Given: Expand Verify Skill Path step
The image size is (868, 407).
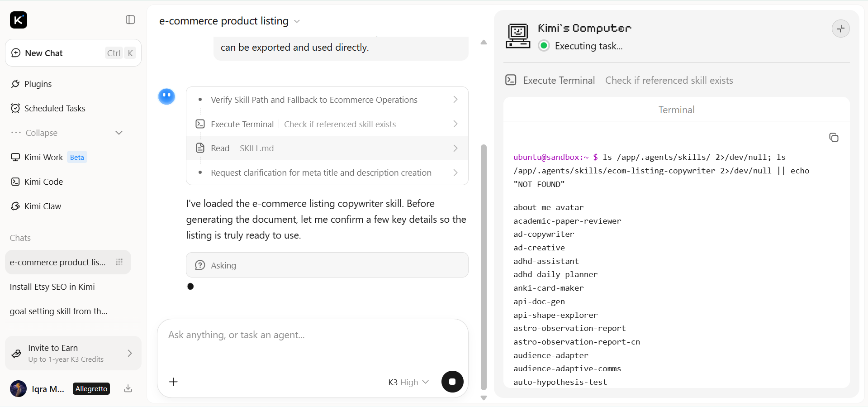Looking at the screenshot, I should click(x=327, y=100).
